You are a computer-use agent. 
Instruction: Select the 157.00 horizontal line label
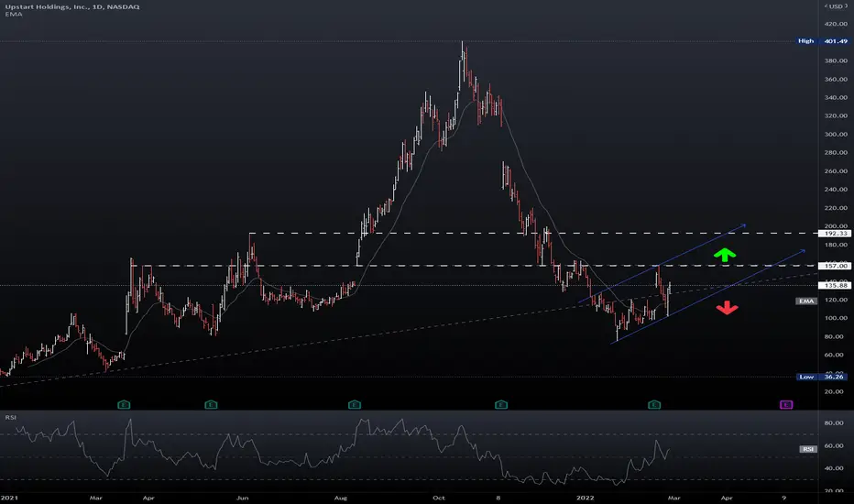836,266
